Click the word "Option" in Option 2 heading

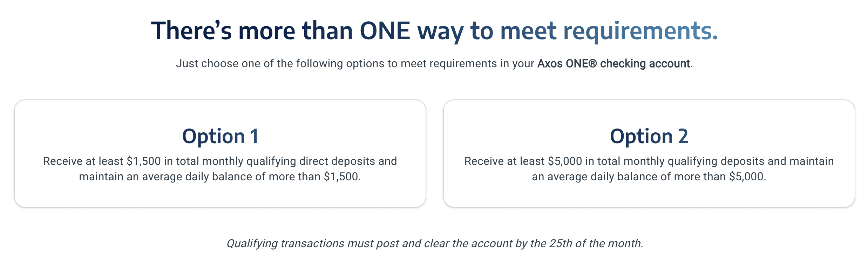pyautogui.click(x=641, y=136)
